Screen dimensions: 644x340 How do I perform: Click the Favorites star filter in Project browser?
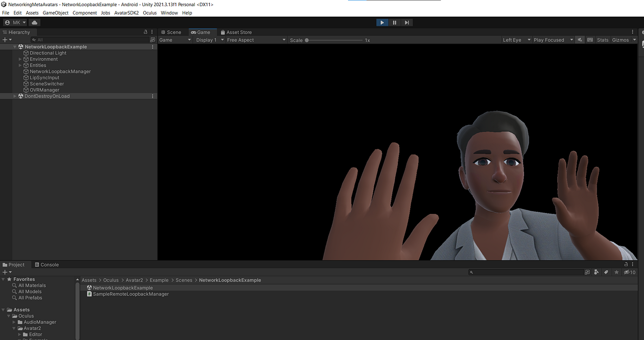pyautogui.click(x=616, y=272)
